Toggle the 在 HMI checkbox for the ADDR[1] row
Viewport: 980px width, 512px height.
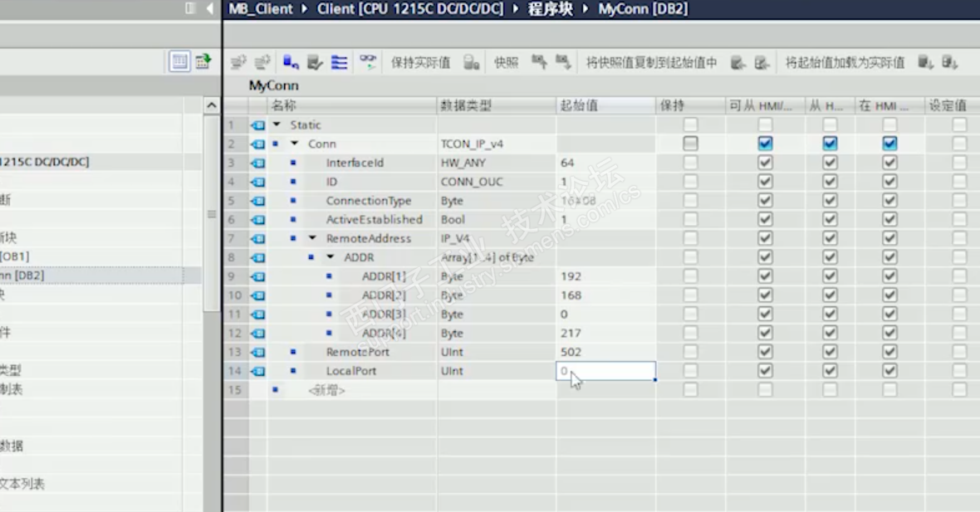tap(889, 276)
